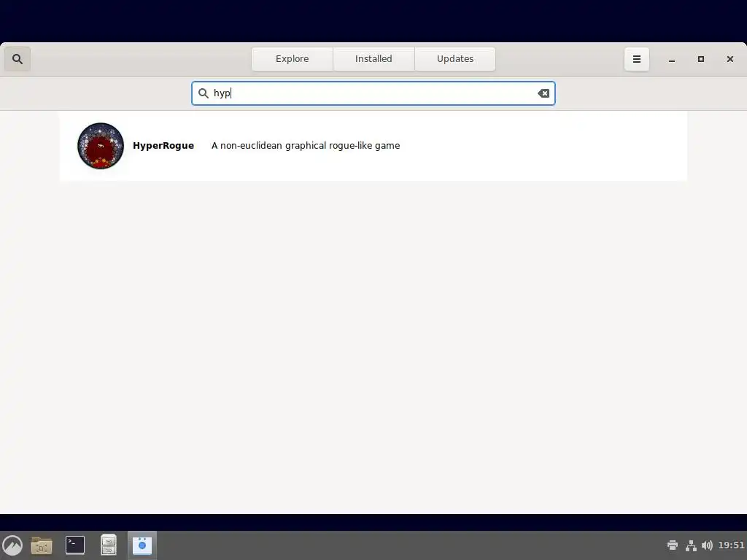This screenshot has width=747, height=560.
Task: Select the HyperRogue result title
Action: [x=163, y=146]
